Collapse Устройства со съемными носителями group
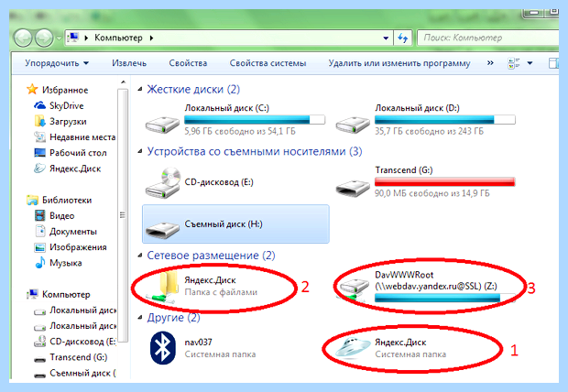 click(x=140, y=151)
